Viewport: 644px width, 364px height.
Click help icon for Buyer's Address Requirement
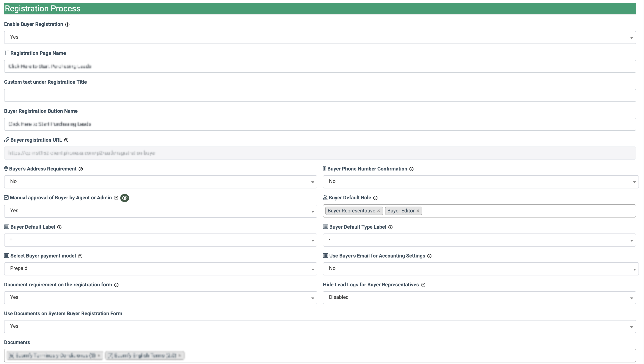[81, 169]
